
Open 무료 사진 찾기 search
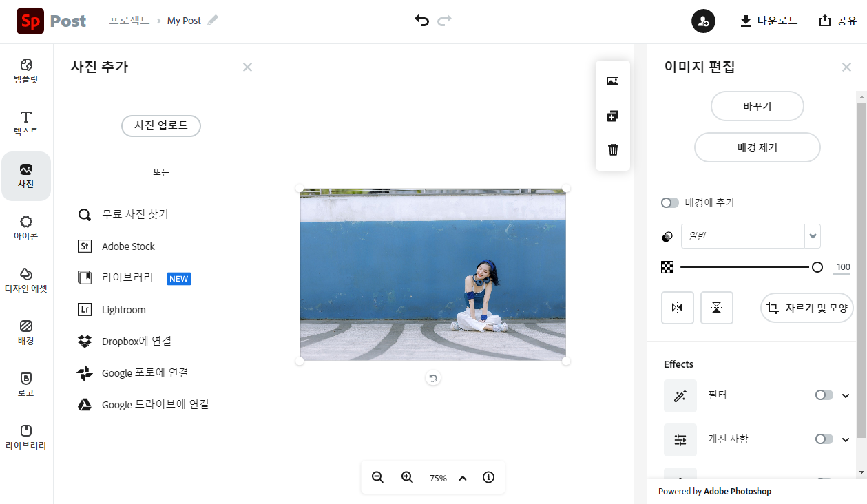(135, 214)
